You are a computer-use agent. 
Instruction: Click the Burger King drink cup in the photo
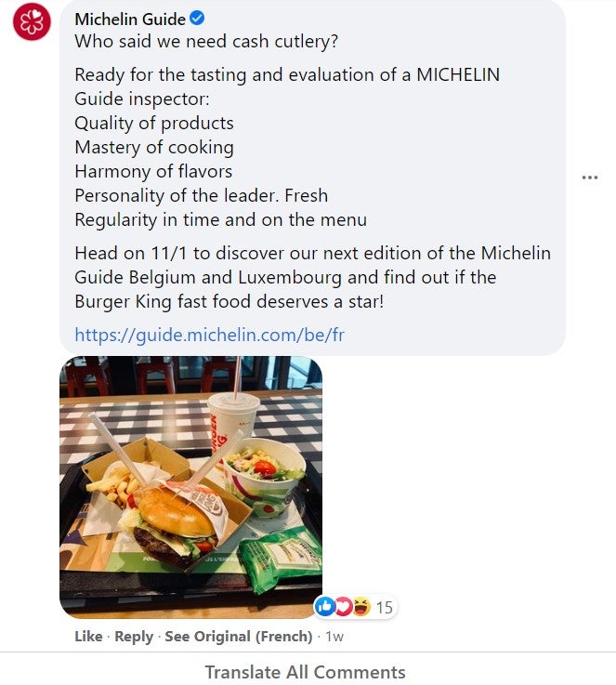[x=232, y=422]
